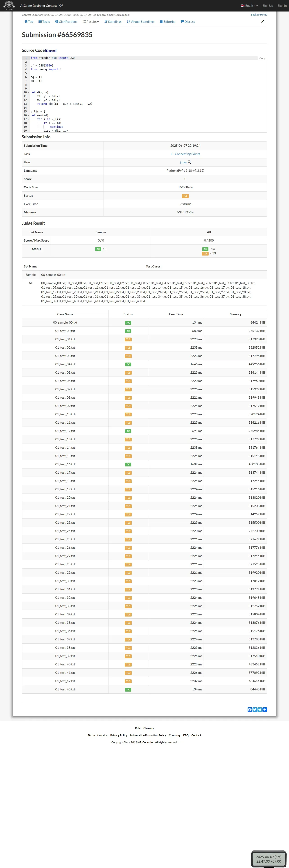Click the 1527 Byte code size value
Viewport: 289px width, 868px height.
tap(185, 187)
